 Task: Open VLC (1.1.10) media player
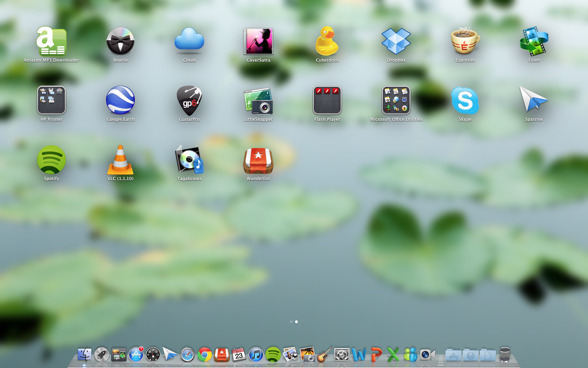coord(120,160)
